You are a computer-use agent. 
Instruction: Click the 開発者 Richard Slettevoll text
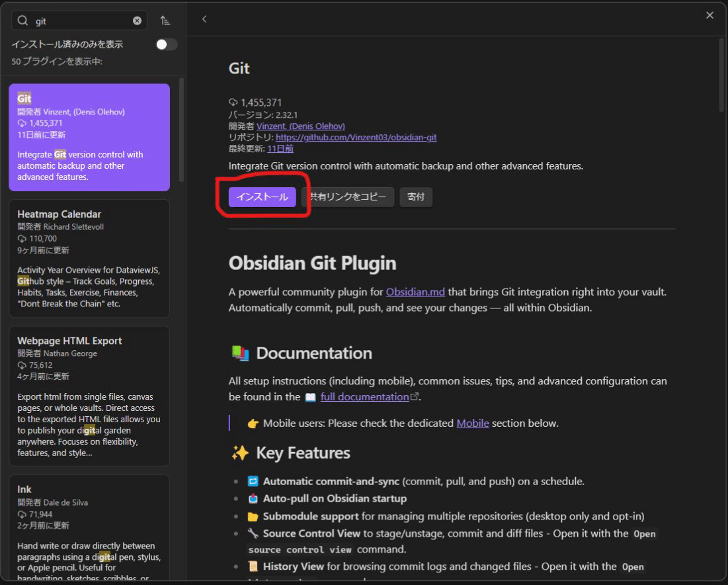(60, 227)
